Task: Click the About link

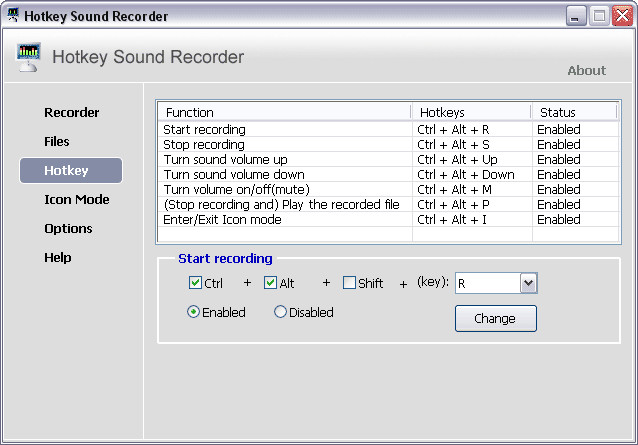Action: click(586, 70)
